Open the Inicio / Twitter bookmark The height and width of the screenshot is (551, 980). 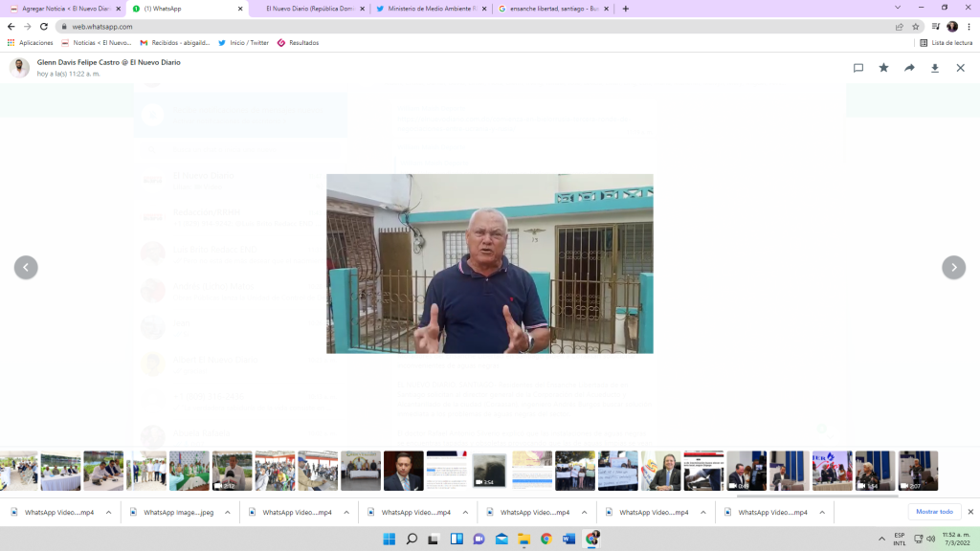coord(244,43)
